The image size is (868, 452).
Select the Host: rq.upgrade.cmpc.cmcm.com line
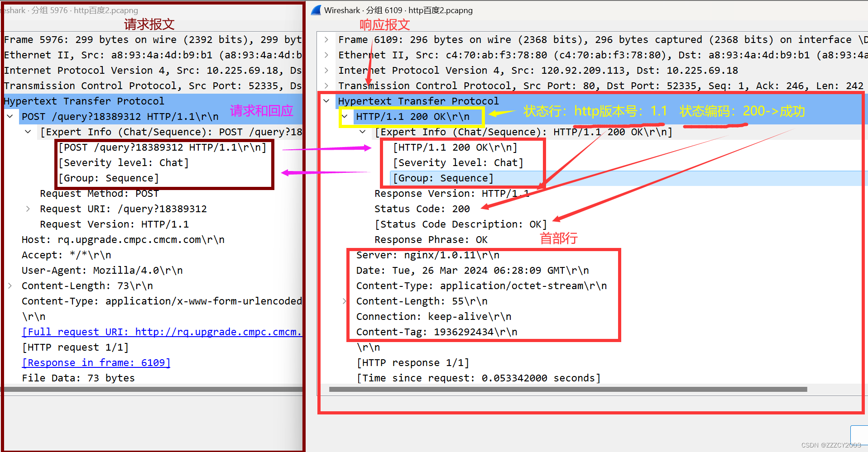click(123, 240)
